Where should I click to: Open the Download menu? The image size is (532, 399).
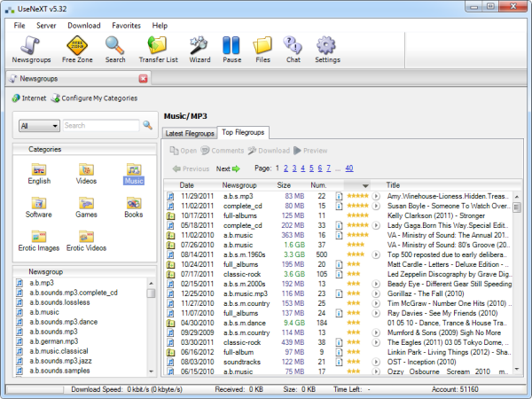pos(83,26)
